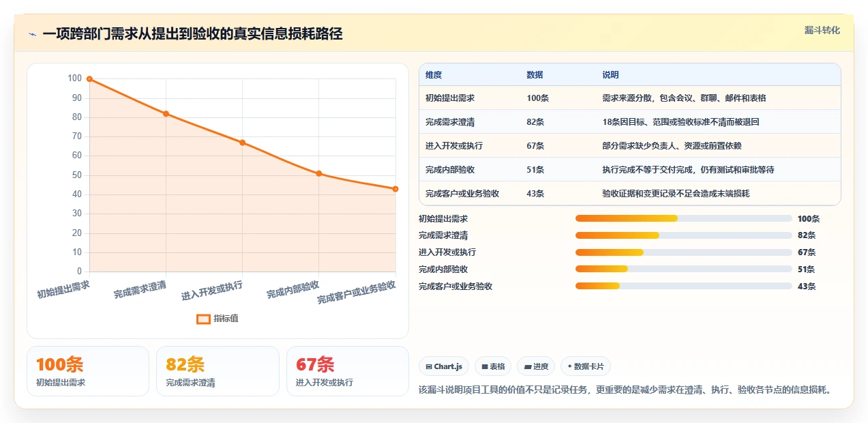Click the 进度 tag

pyautogui.click(x=536, y=366)
